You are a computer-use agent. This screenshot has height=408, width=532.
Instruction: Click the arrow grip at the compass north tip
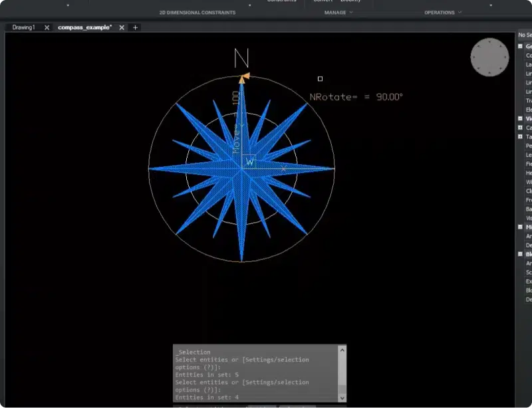(x=245, y=75)
